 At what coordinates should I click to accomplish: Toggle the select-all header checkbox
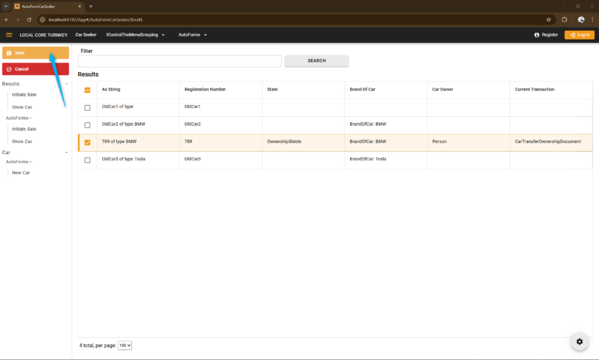pos(87,90)
